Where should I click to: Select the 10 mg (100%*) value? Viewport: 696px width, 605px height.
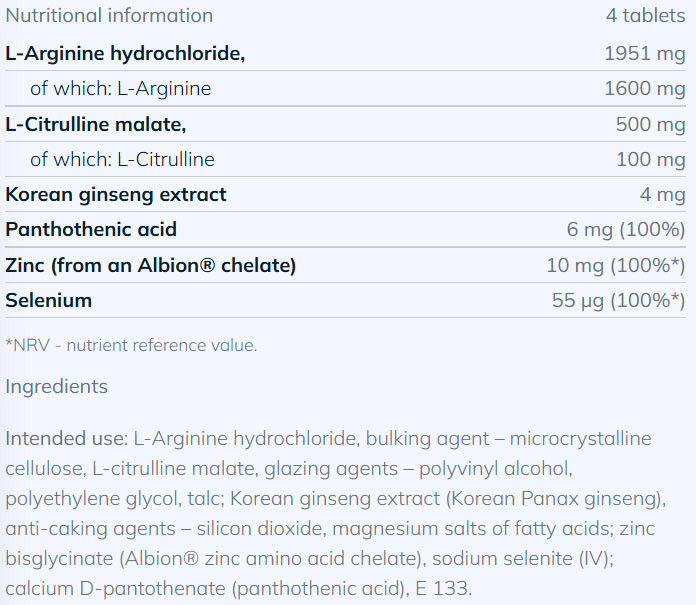point(615,265)
